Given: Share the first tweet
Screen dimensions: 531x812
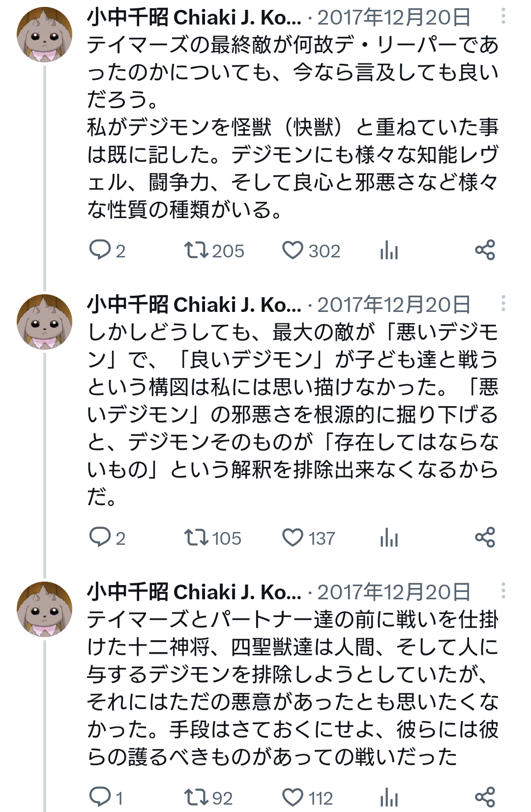Looking at the screenshot, I should [x=485, y=250].
